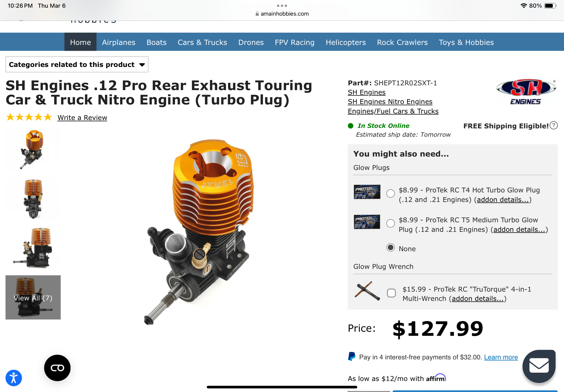Screen dimensions: 564x392
Task: Expand Categories related to this product dropdown
Action: click(77, 65)
